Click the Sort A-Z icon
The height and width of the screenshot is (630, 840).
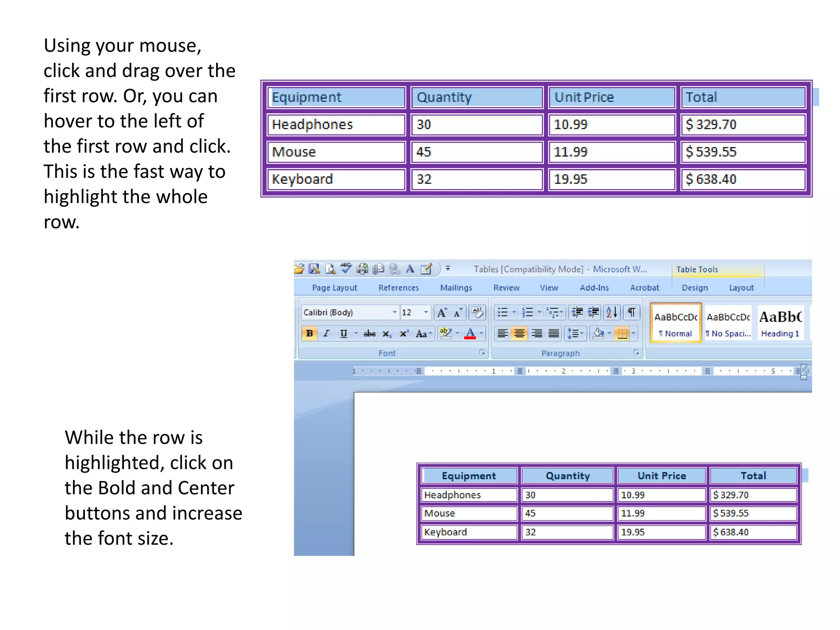(x=612, y=313)
